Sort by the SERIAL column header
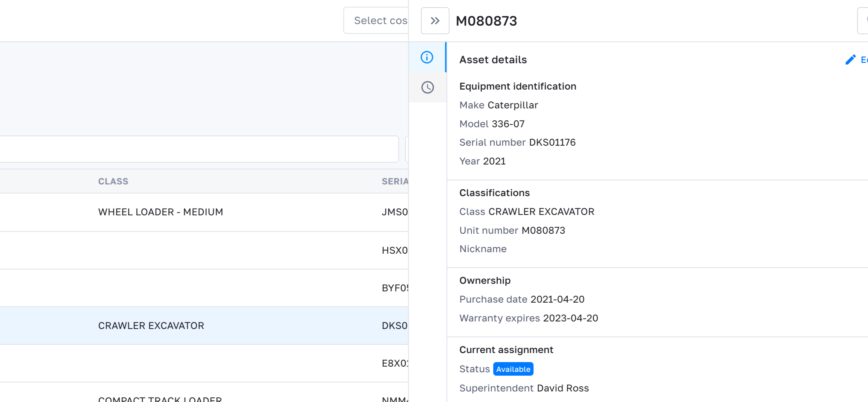868x402 pixels. (x=394, y=181)
